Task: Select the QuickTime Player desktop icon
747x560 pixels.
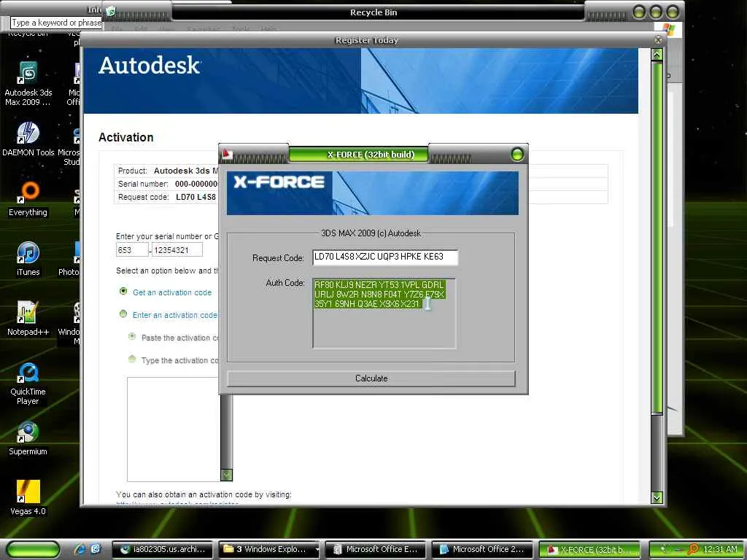Action: [x=28, y=384]
